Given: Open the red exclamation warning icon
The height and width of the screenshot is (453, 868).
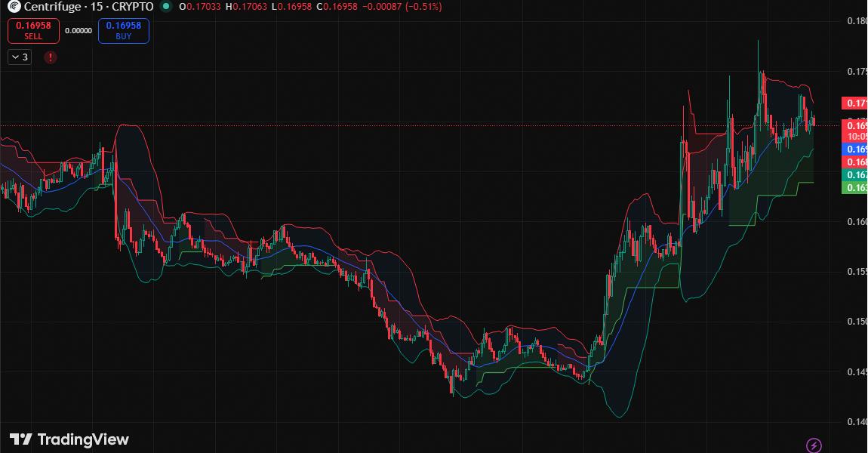Looking at the screenshot, I should click(x=51, y=57).
